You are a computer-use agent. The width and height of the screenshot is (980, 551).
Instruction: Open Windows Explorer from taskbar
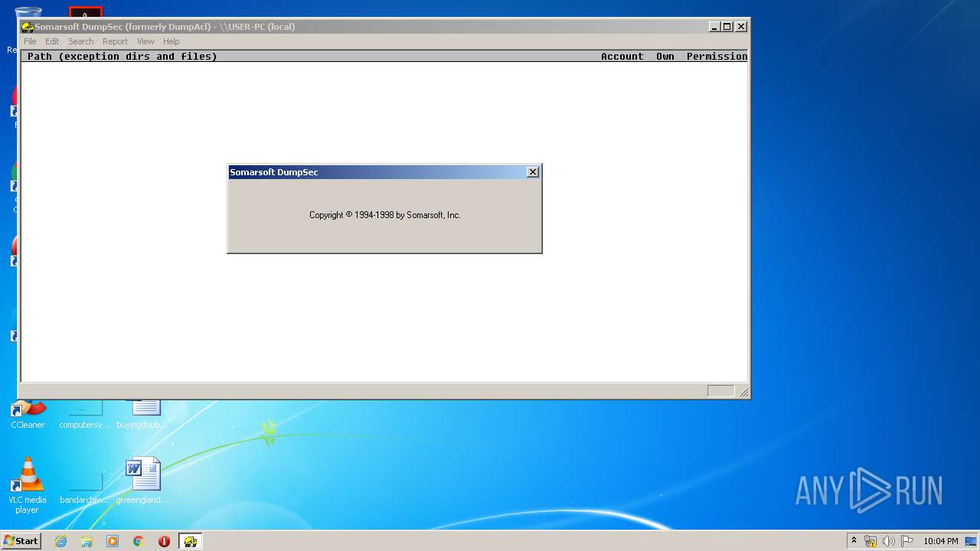point(87,541)
